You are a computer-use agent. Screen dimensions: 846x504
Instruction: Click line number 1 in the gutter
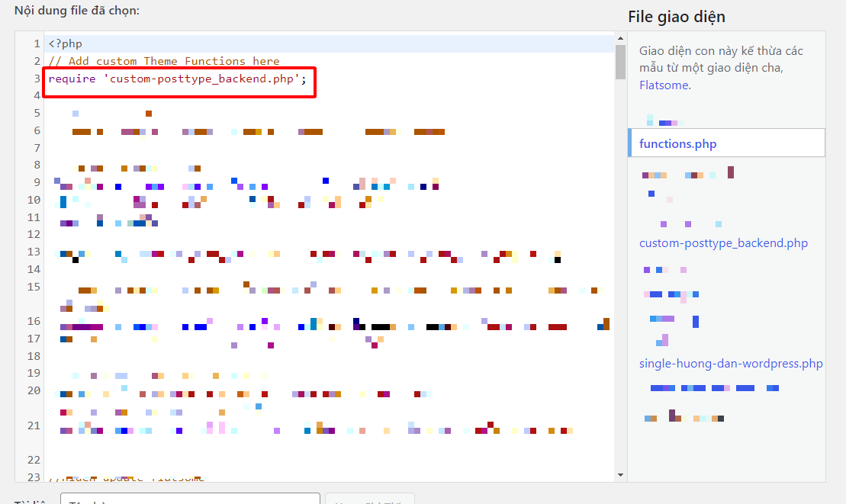(37, 43)
